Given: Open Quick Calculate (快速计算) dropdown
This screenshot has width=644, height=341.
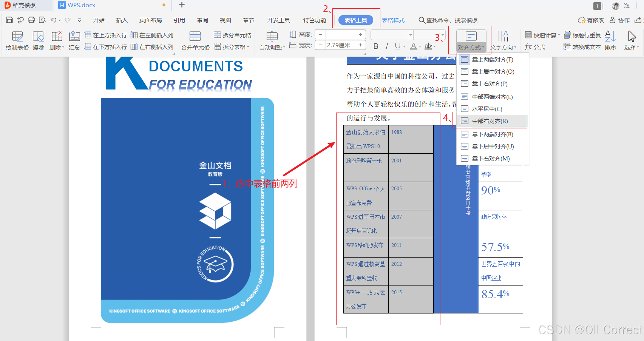Looking at the screenshot, I should (543, 35).
